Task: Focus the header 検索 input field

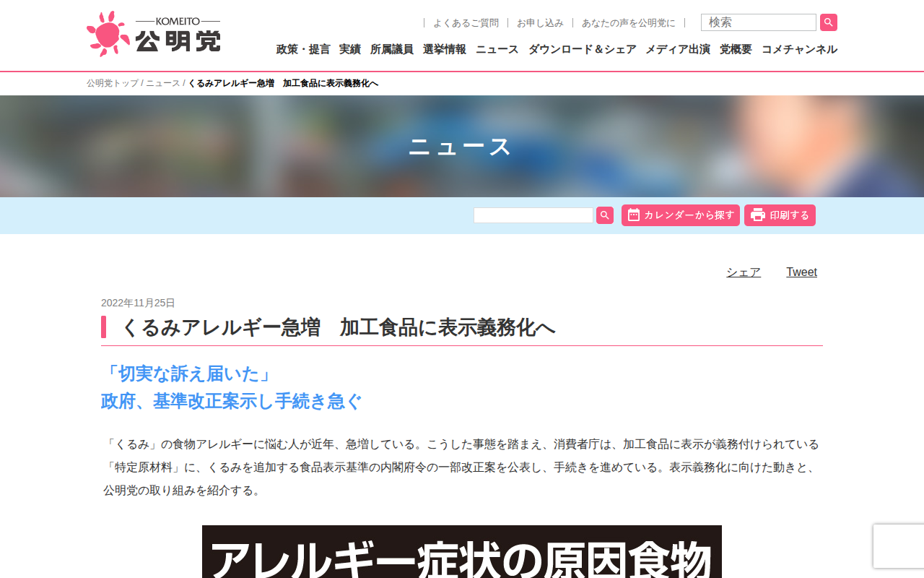Action: coord(759,22)
